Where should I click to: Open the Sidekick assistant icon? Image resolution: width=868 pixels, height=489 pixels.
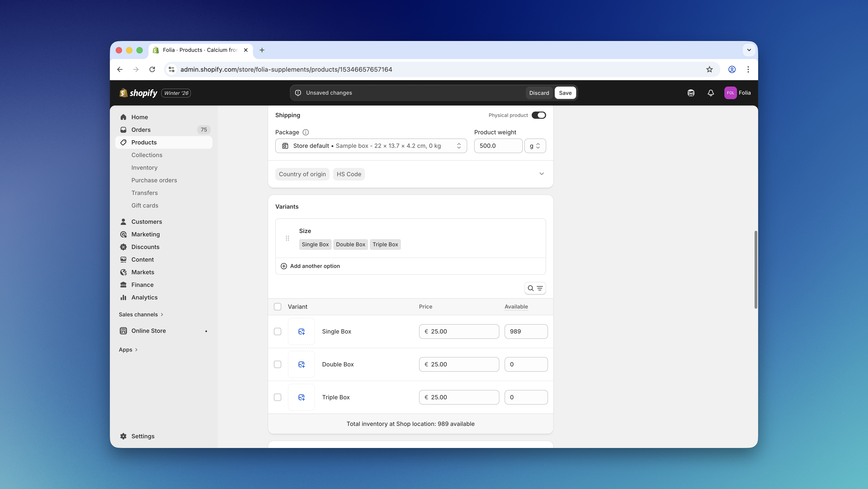[x=691, y=93]
